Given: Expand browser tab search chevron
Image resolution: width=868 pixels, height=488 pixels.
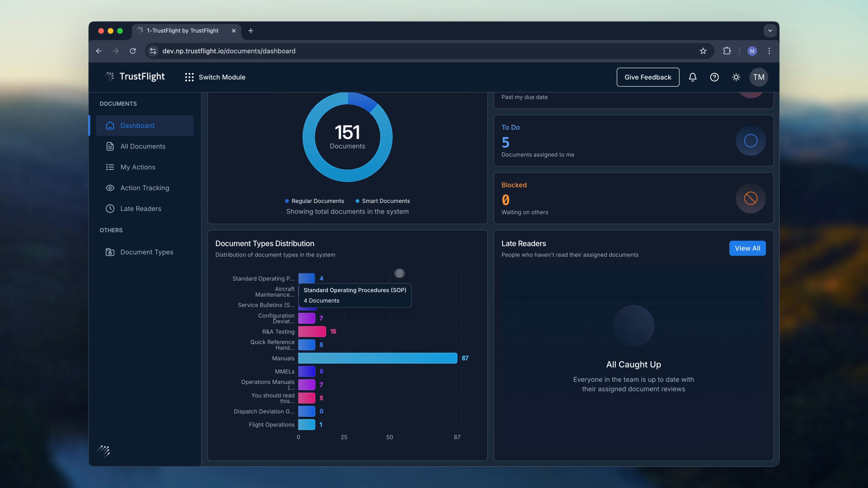Looking at the screenshot, I should coord(770,31).
